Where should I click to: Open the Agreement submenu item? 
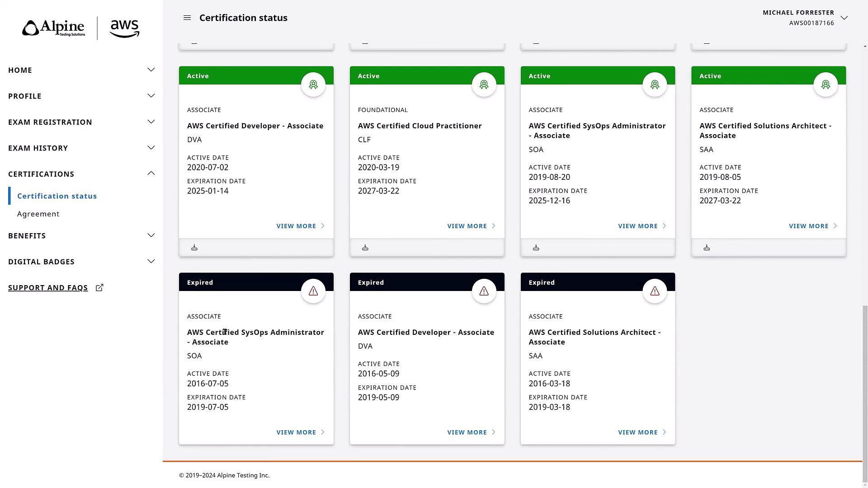point(38,214)
